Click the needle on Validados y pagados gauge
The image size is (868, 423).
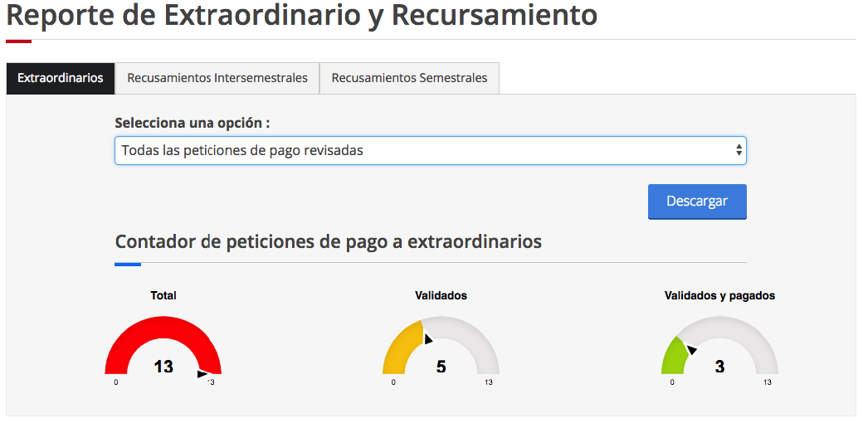pyautogui.click(x=691, y=350)
